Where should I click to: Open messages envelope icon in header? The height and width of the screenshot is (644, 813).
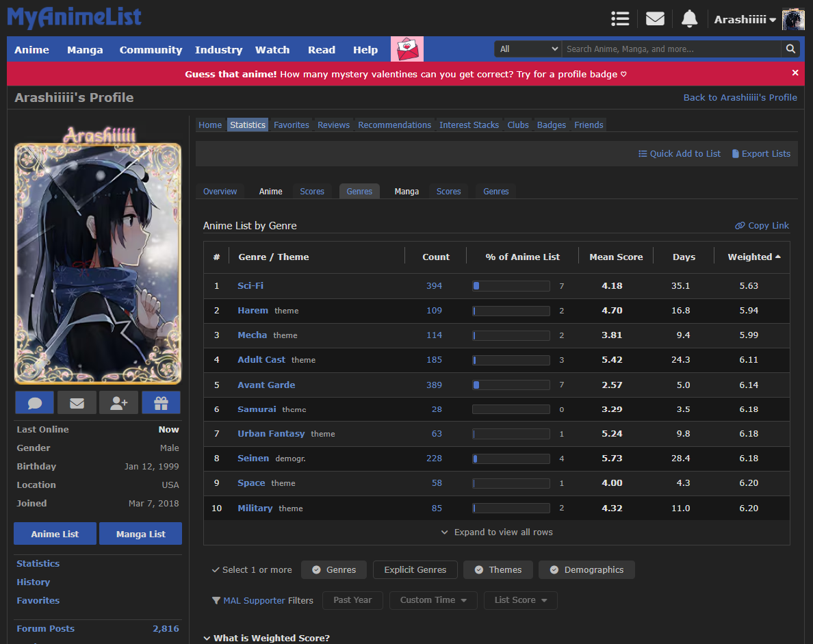click(655, 19)
